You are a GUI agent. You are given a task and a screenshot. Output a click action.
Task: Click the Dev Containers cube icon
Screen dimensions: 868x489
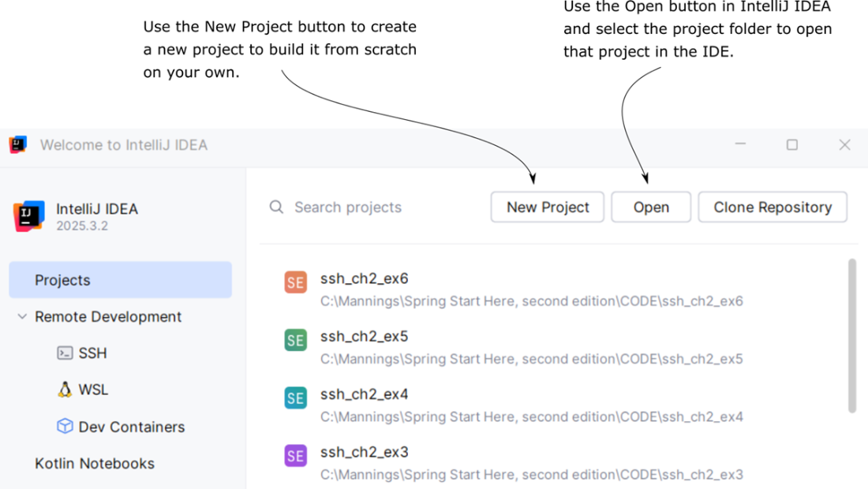pyautogui.click(x=65, y=426)
